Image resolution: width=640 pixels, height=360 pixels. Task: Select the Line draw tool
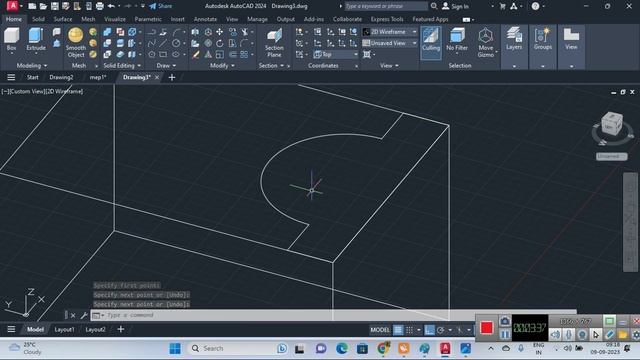click(163, 43)
